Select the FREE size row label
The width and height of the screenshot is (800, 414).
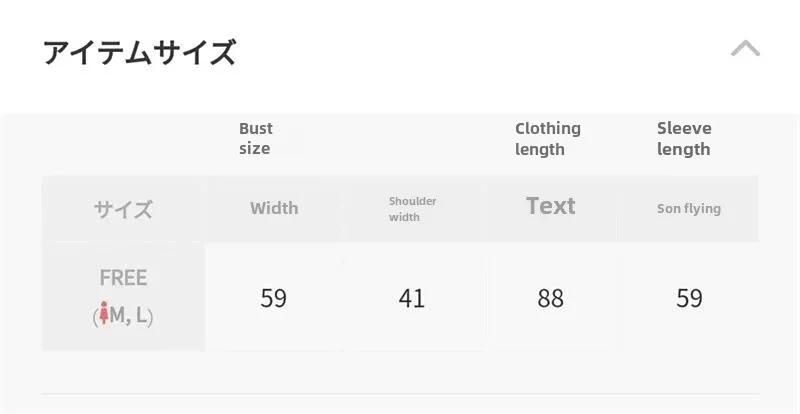(x=123, y=297)
